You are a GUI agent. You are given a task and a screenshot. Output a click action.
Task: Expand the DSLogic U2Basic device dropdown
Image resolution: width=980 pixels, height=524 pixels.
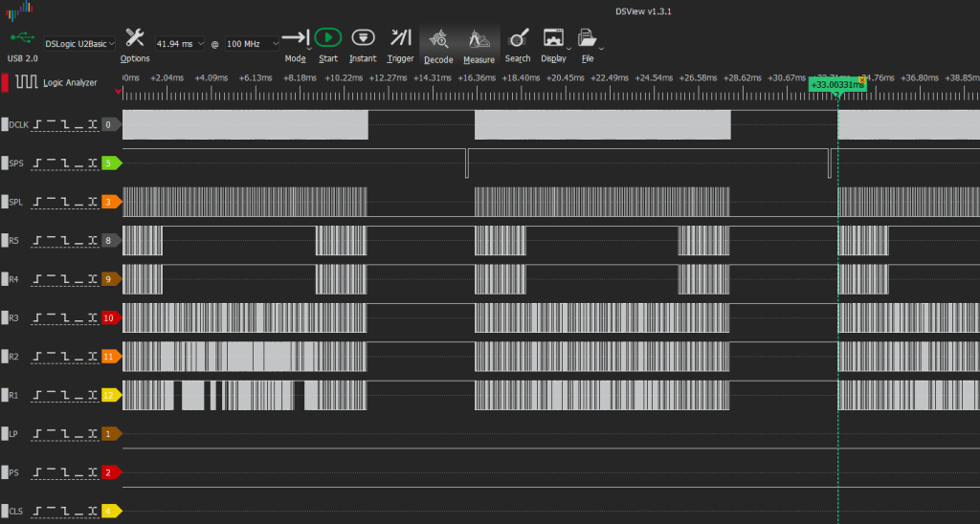(x=79, y=43)
